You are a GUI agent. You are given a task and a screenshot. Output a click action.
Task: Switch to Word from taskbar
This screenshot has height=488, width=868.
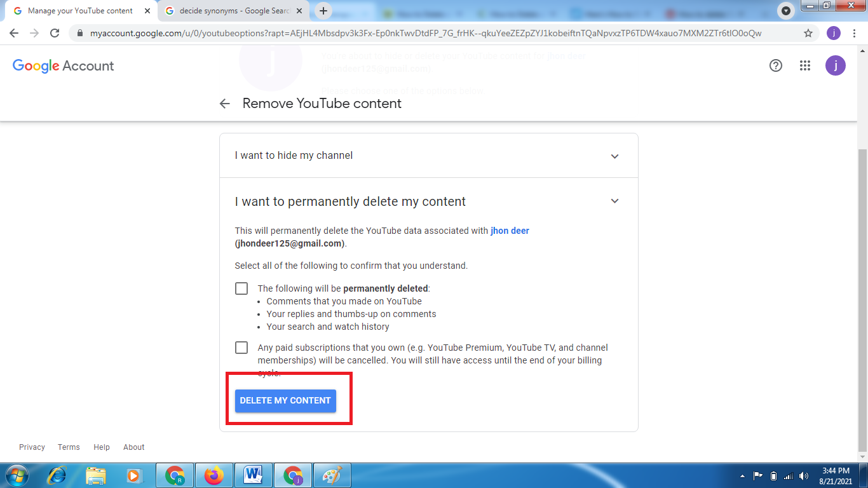pyautogui.click(x=253, y=475)
